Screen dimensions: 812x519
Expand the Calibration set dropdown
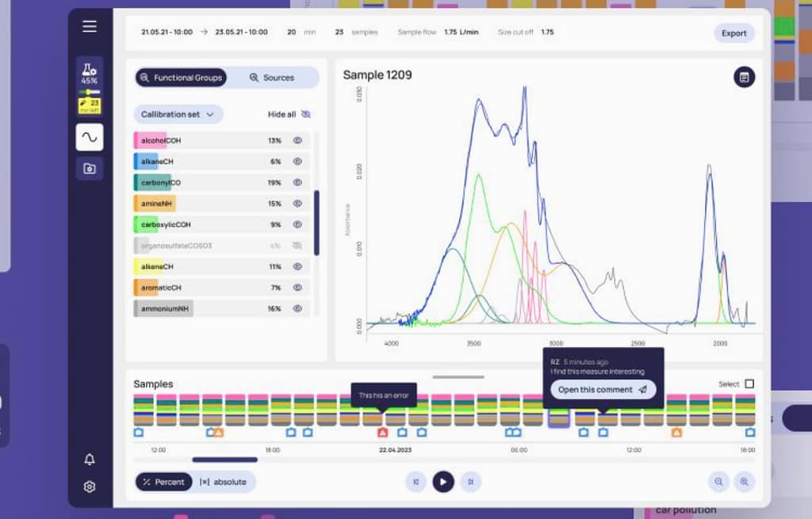[178, 114]
